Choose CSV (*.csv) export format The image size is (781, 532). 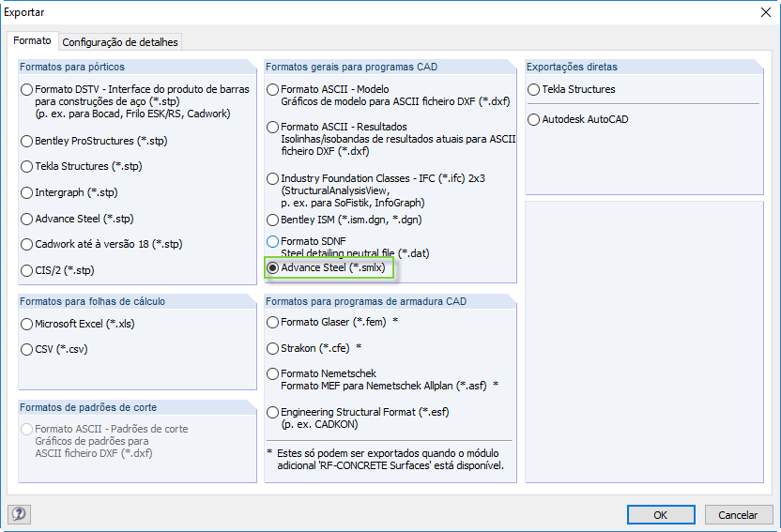click(27, 349)
